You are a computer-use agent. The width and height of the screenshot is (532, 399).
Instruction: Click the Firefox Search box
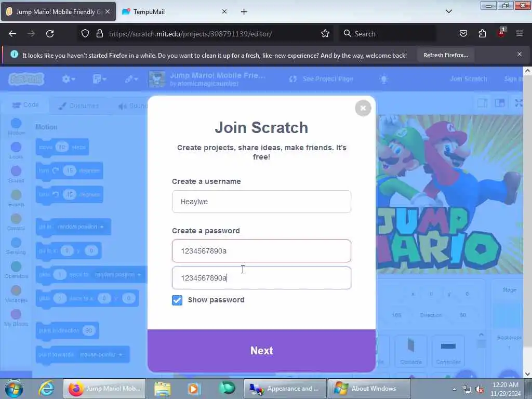click(x=388, y=34)
